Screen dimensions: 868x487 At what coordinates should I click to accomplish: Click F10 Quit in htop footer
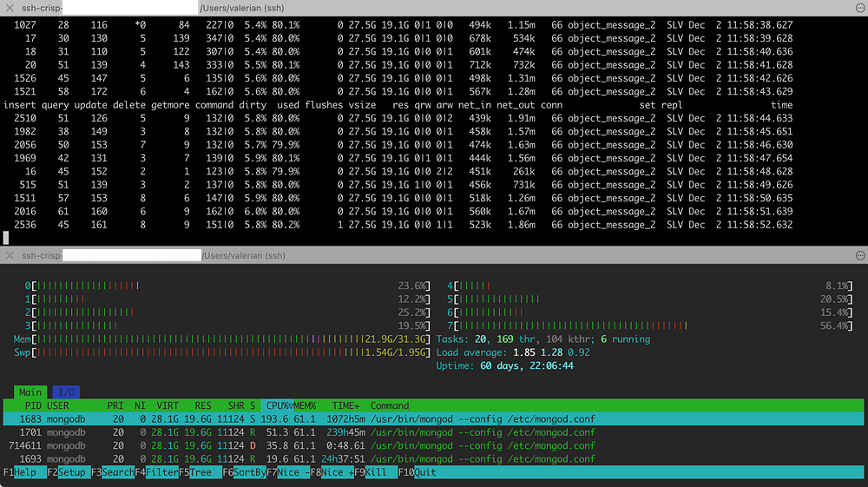[418, 472]
